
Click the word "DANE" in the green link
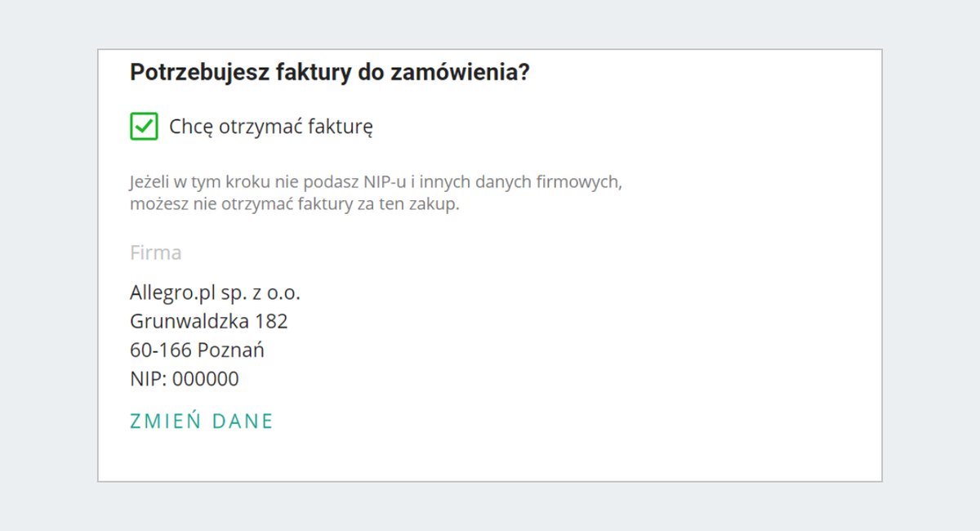(x=243, y=422)
